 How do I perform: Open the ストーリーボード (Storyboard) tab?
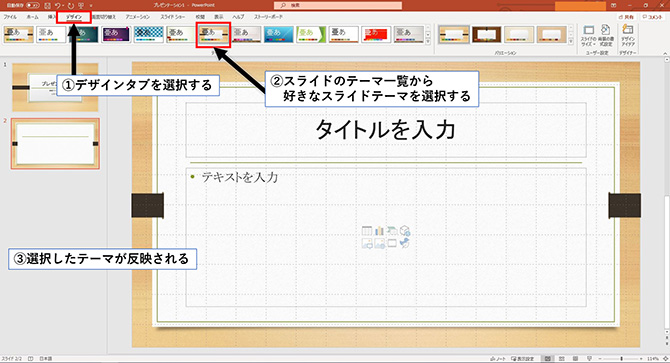pyautogui.click(x=268, y=17)
